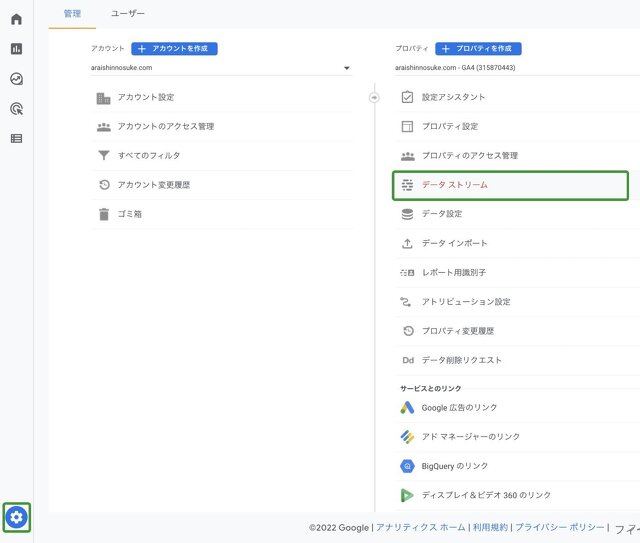Open アカウントのアクセス管理 settings
This screenshot has width=640, height=543.
165,127
